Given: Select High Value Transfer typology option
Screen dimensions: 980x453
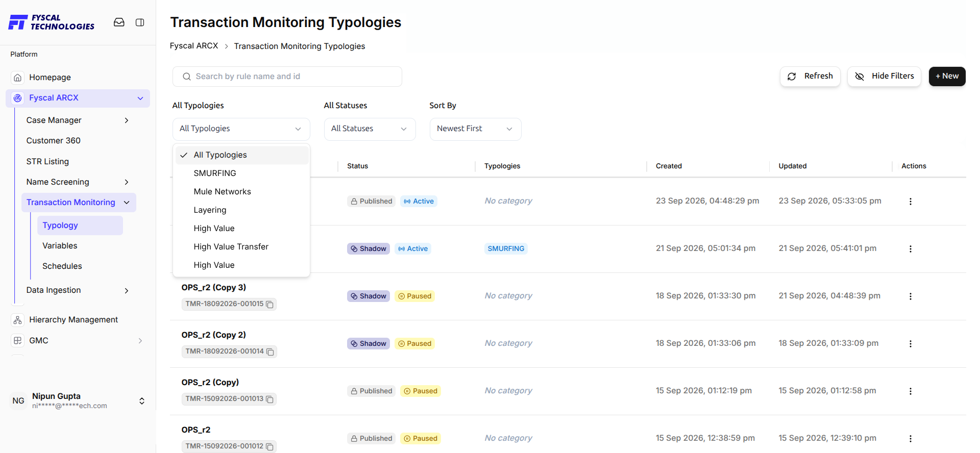Looking at the screenshot, I should pyautogui.click(x=242, y=247).
